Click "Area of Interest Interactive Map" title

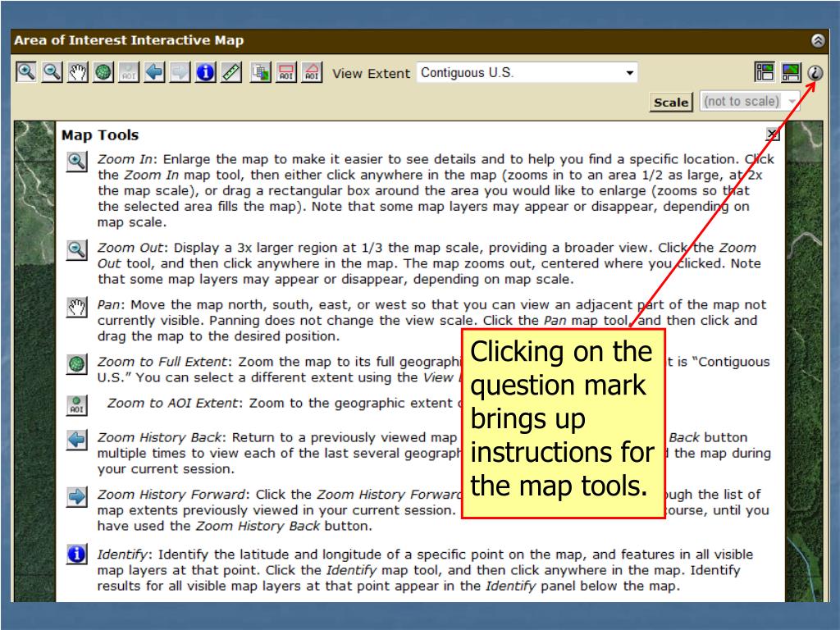[x=129, y=40]
